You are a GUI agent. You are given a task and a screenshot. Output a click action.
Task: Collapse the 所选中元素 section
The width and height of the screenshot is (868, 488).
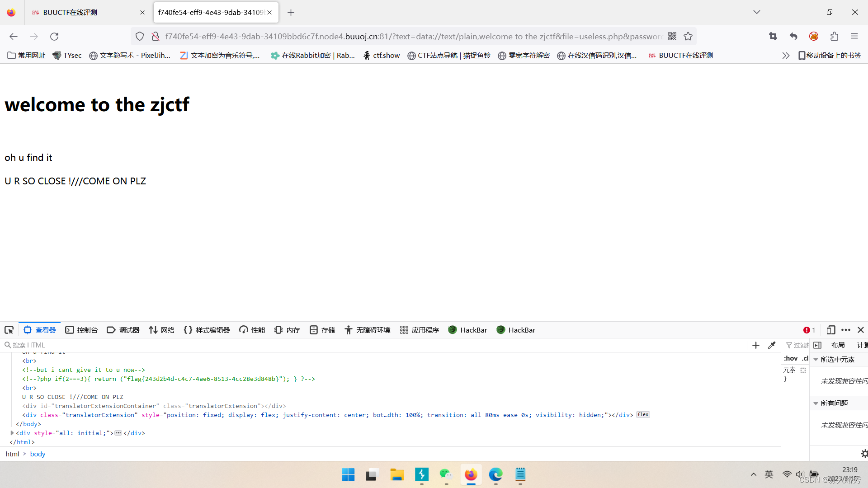coord(816,360)
